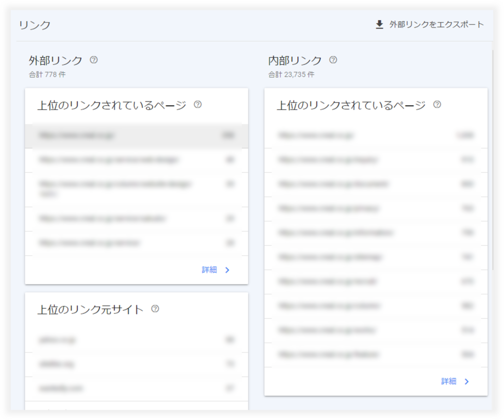This screenshot has height=420, width=504.
Task: Click the download icon for external links export
Action: (379, 25)
